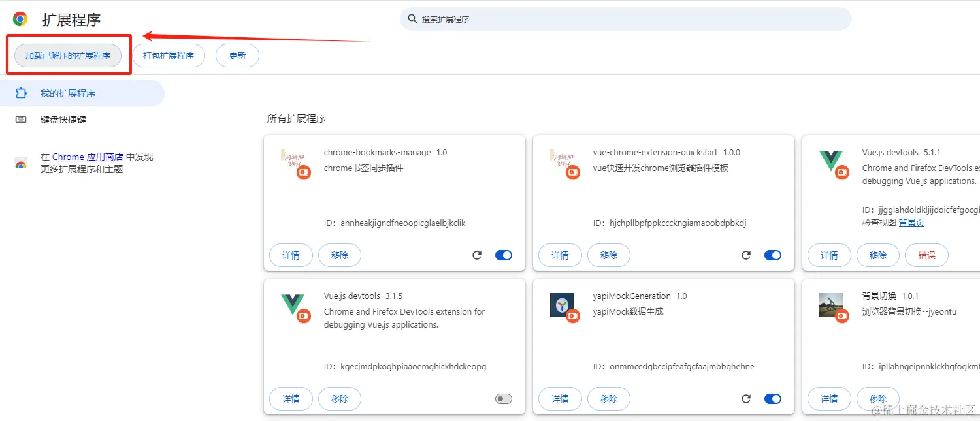This screenshot has height=421, width=980.
Task: Click the 更新 button
Action: point(237,55)
